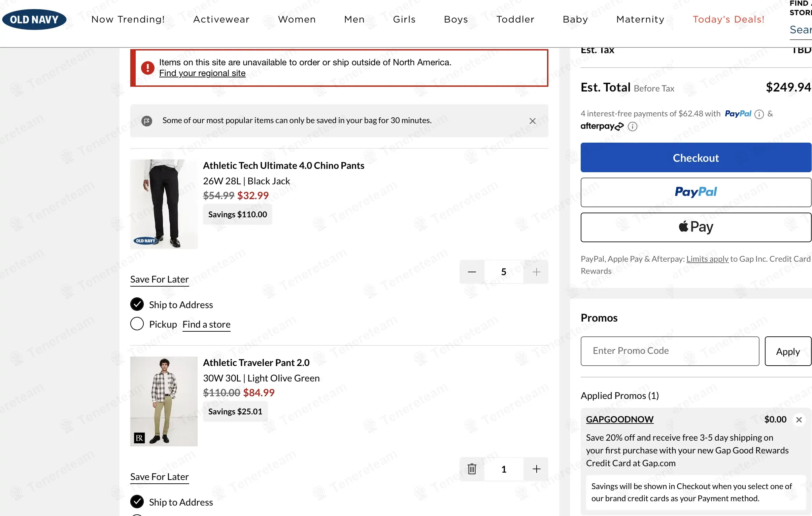The width and height of the screenshot is (812, 516).
Task: Click the Applied Promos (1) heading
Action: [620, 396]
